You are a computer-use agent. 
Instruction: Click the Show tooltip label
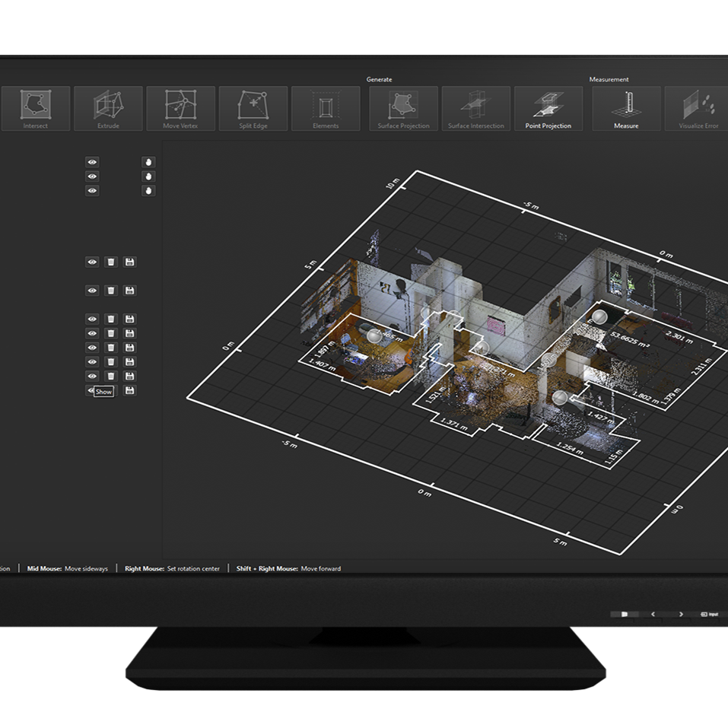click(x=103, y=392)
